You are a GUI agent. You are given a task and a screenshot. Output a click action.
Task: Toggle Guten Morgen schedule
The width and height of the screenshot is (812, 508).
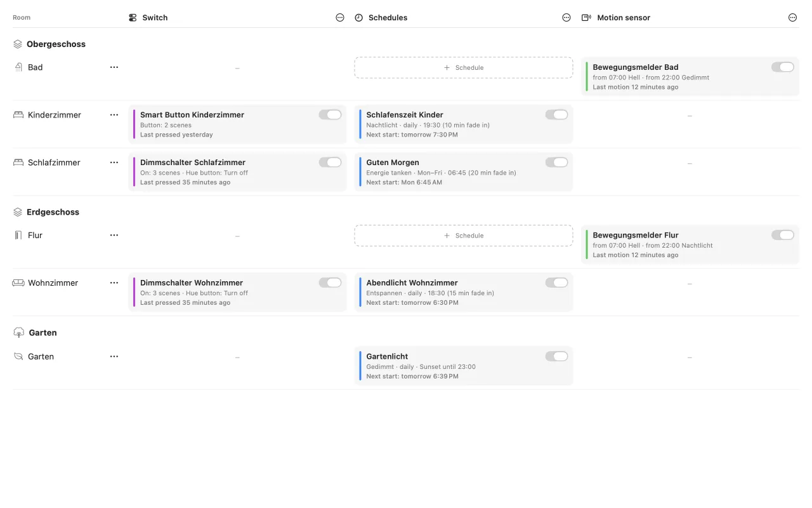tap(556, 162)
